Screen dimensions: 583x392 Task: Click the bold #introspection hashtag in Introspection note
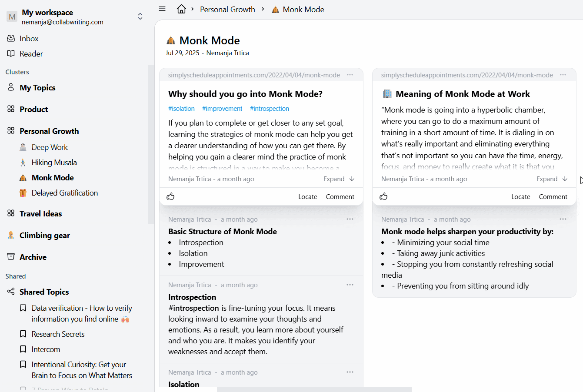pos(193,308)
